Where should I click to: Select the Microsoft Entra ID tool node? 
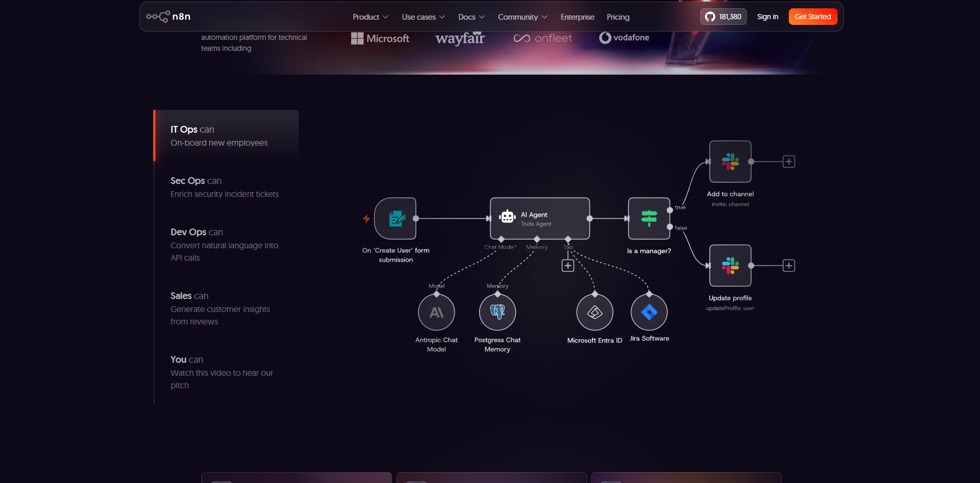point(595,312)
